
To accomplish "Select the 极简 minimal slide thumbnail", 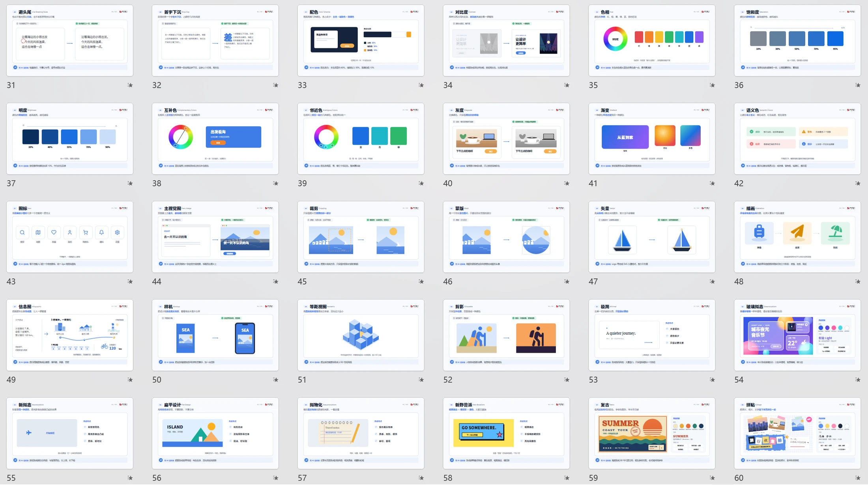I will click(652, 335).
